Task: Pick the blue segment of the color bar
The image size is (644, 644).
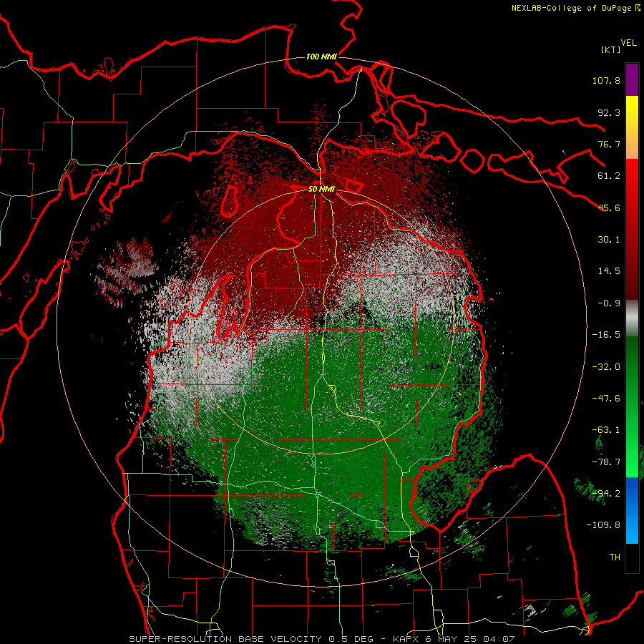Action: [632, 510]
